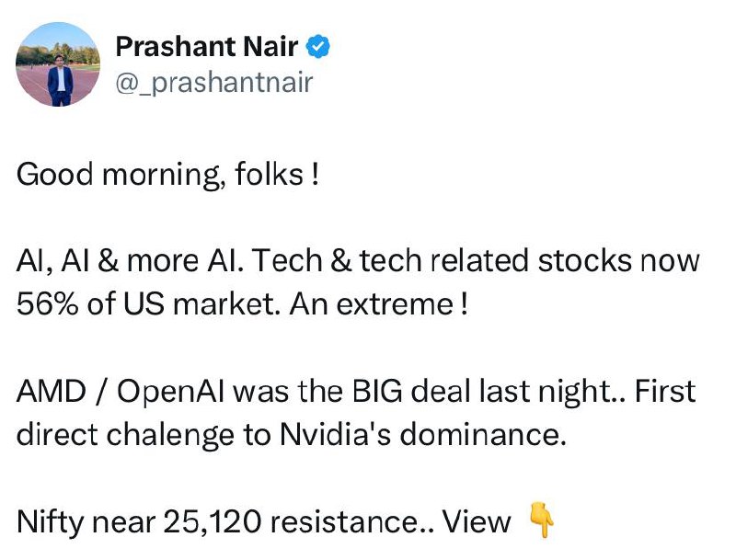736x560 pixels.
Task: Click the word "View" before the emoji
Action: [x=477, y=522]
